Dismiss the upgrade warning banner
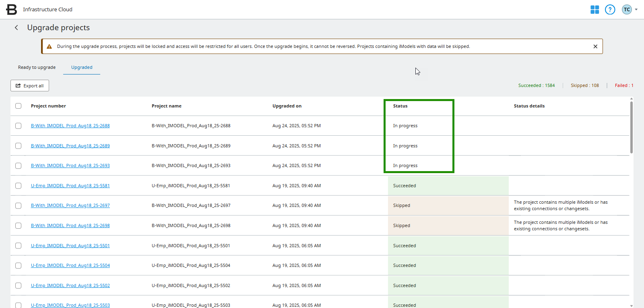This screenshot has width=644, height=308. (x=595, y=46)
